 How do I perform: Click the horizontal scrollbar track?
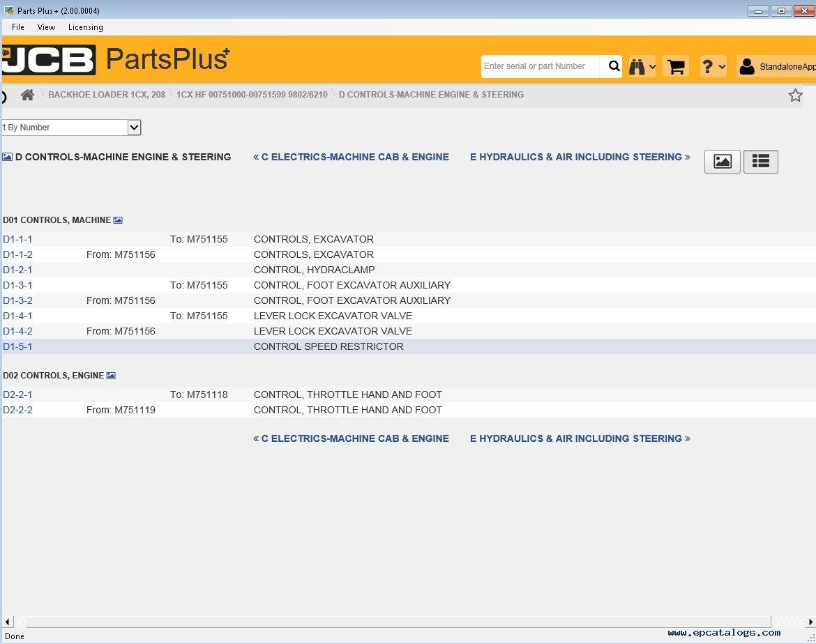click(x=398, y=621)
